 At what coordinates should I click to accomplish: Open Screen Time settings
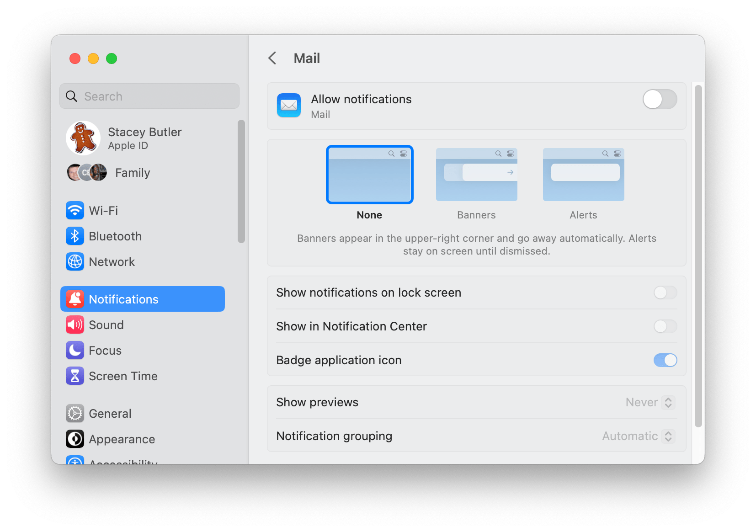click(143, 376)
